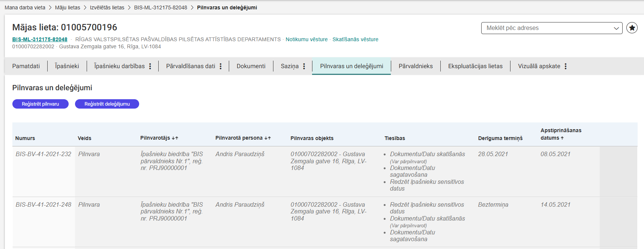Open the BIS-ML-312175-82048 case link

point(40,39)
